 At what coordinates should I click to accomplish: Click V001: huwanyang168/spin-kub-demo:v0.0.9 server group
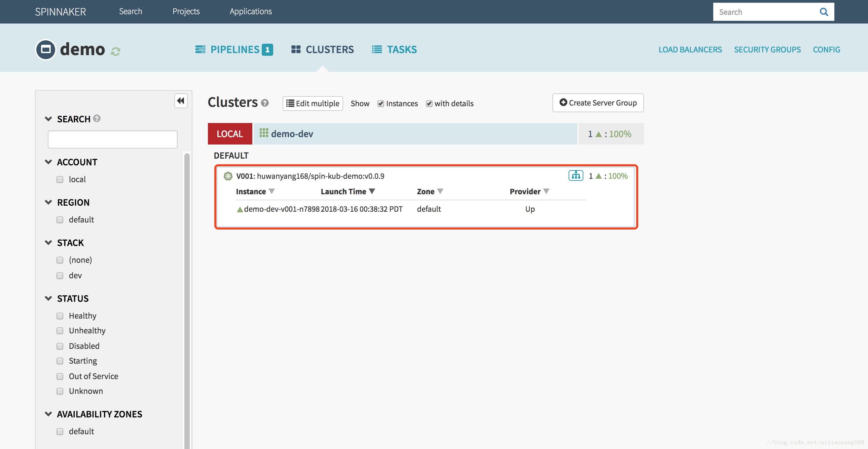pos(310,176)
